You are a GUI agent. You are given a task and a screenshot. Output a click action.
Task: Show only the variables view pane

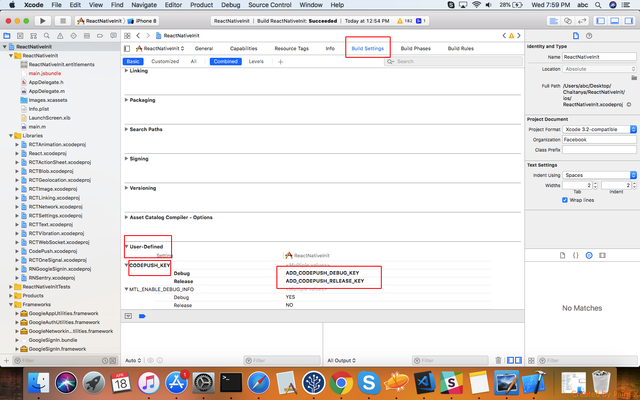(511, 360)
